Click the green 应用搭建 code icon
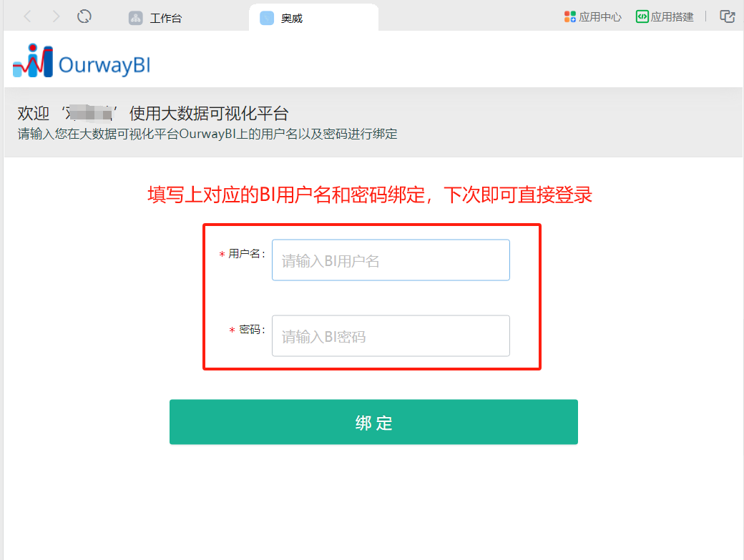The width and height of the screenshot is (744, 560). click(642, 17)
